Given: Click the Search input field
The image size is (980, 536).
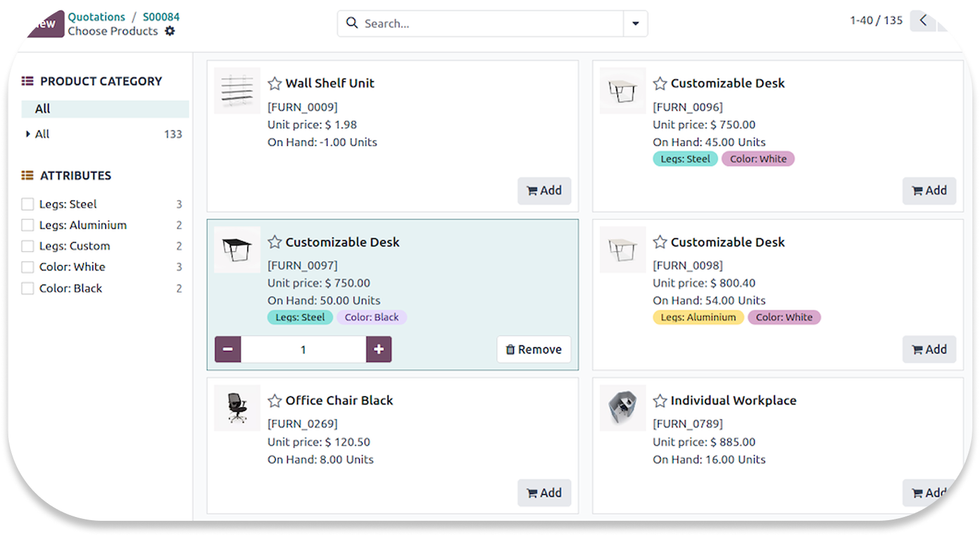Looking at the screenshot, I should [481, 24].
